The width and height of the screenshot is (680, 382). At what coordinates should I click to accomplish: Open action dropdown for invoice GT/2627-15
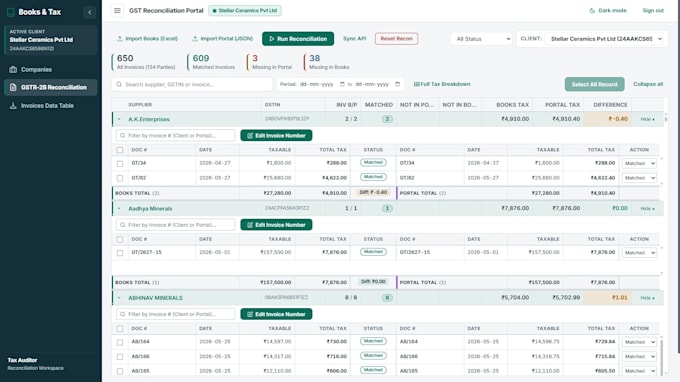tap(639, 253)
